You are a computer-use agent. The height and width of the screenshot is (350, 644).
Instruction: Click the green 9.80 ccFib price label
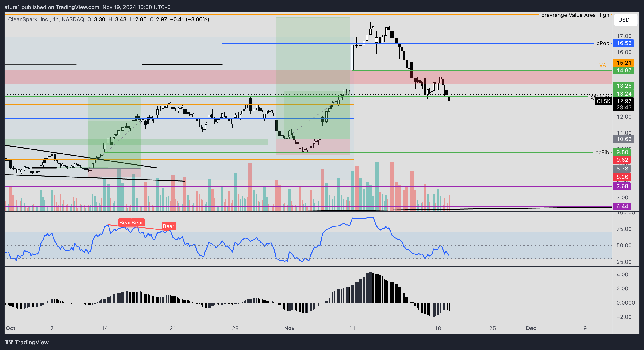tap(622, 152)
